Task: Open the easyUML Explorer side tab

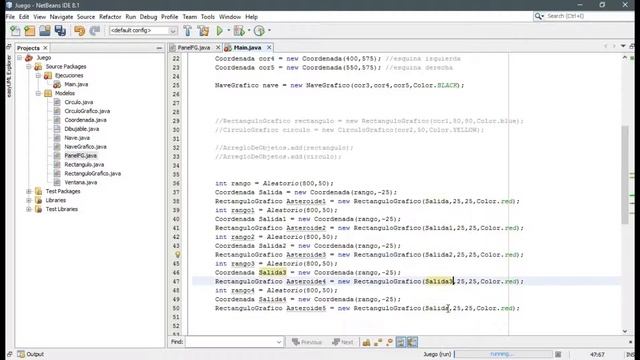Action: point(9,76)
